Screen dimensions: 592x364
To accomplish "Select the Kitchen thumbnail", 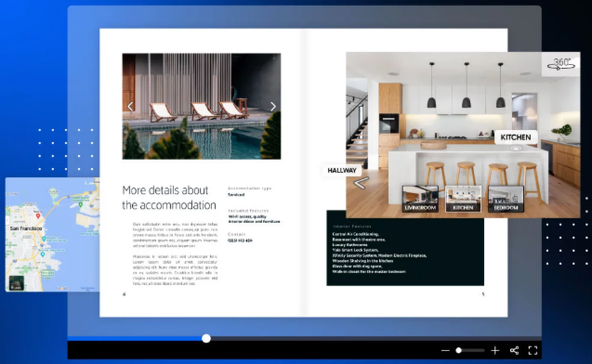I will click(x=463, y=199).
